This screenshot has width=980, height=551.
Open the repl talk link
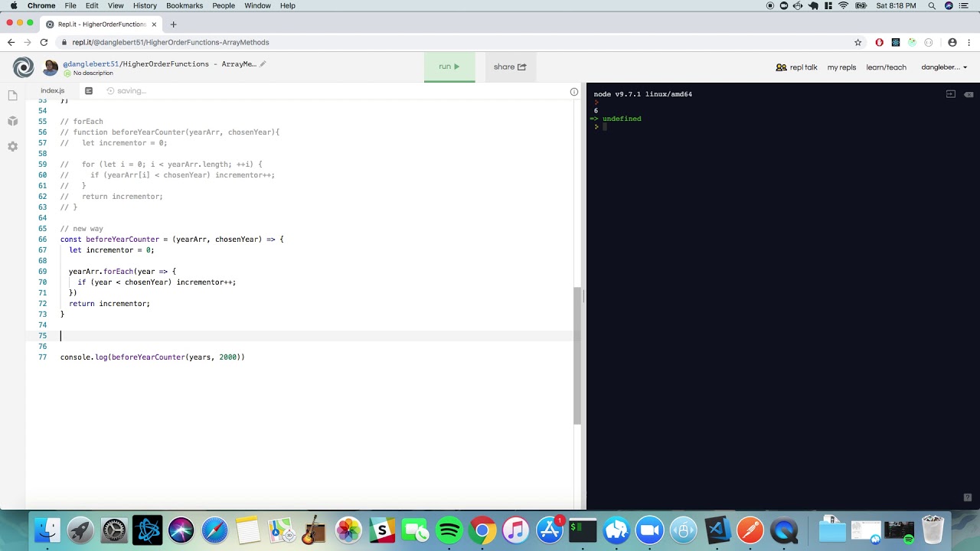[x=796, y=67]
